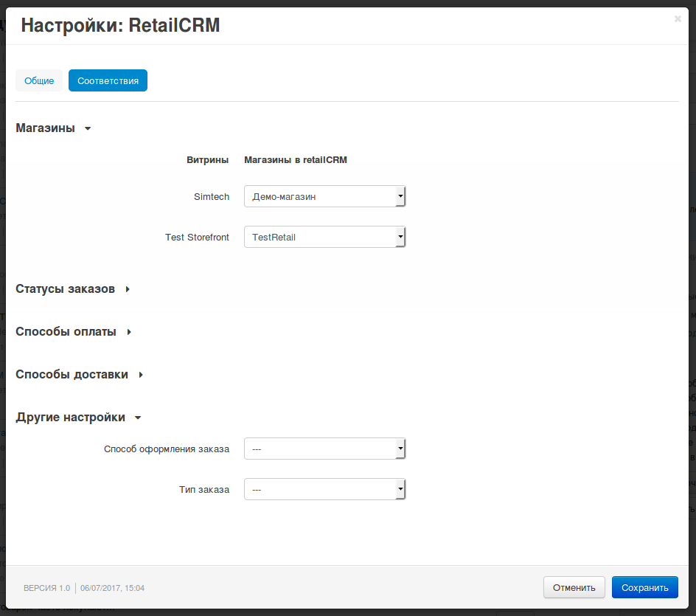
Task: Click the Настройки: RetailCRM dialog title
Action: point(120,26)
